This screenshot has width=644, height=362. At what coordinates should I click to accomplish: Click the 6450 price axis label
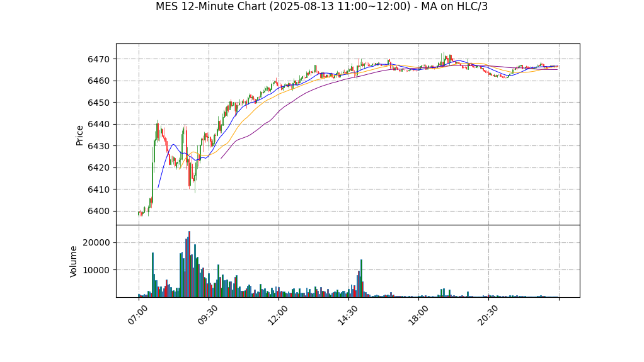tap(98, 103)
